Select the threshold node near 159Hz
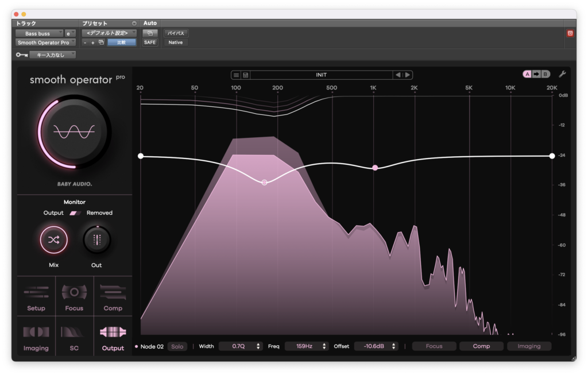Screen dimensions: 588x375 point(264,183)
